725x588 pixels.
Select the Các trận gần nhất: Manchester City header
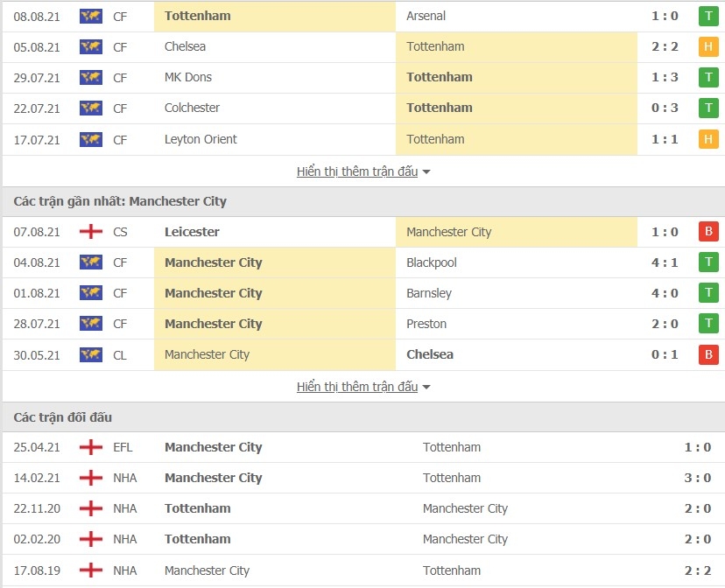click(x=363, y=201)
